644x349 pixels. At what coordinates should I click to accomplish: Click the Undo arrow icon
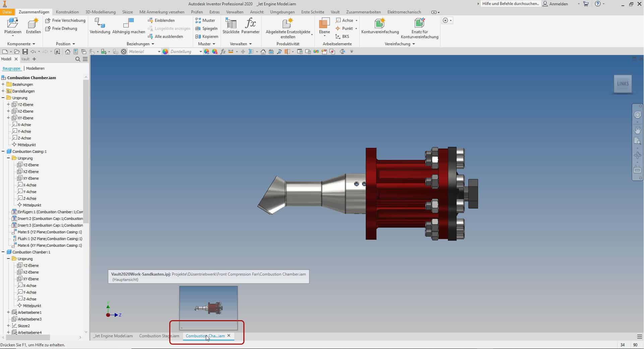point(33,52)
